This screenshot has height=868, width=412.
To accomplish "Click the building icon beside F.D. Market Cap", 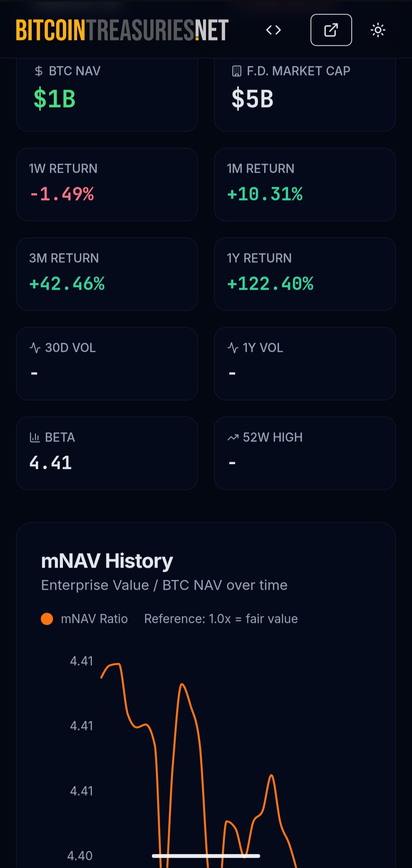I will [x=237, y=71].
